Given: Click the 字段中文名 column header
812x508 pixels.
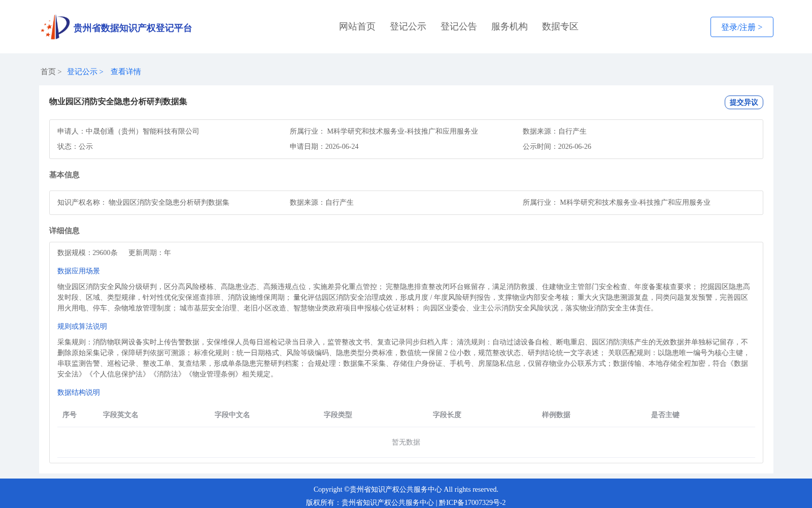Looking at the screenshot, I should tap(232, 415).
